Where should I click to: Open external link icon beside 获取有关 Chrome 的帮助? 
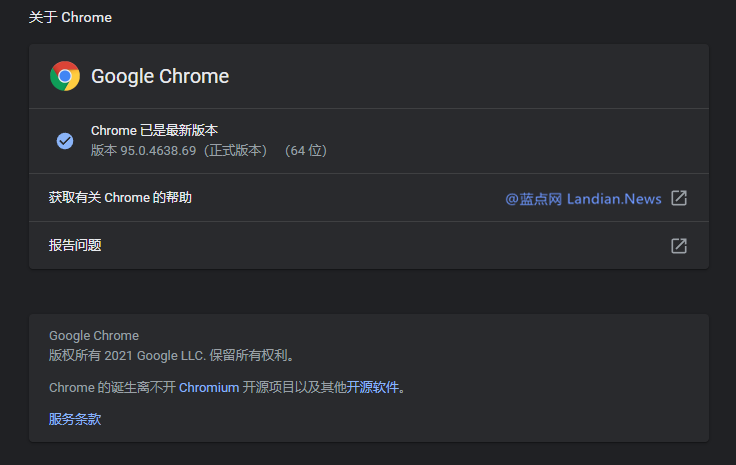pos(679,198)
